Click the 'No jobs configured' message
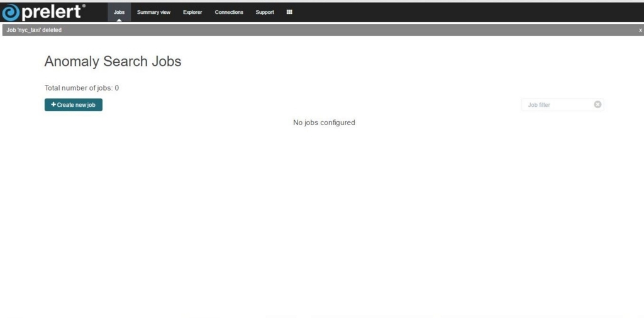The width and height of the screenshot is (644, 318). click(324, 123)
